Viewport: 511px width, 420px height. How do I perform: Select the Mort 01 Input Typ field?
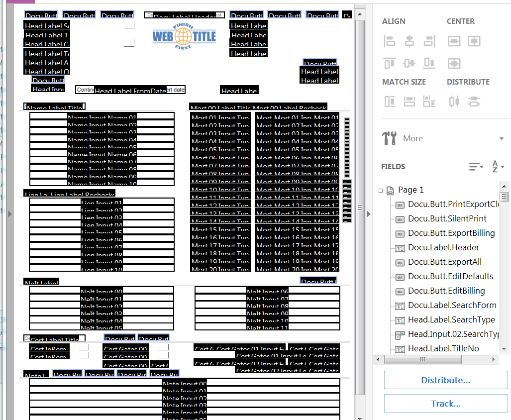(220, 116)
